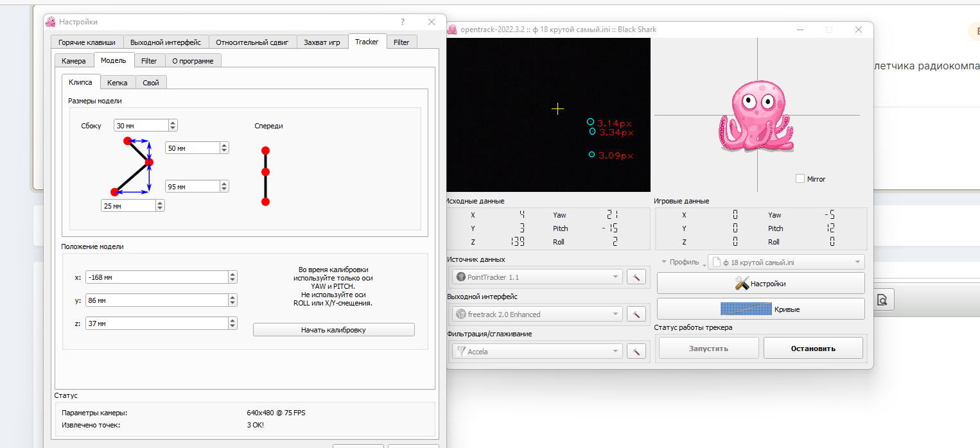Click stepper of z position field
The image size is (980, 448).
click(232, 323)
